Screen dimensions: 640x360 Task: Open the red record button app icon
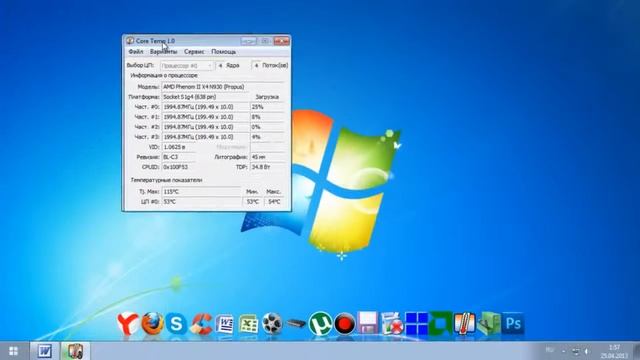tap(344, 324)
